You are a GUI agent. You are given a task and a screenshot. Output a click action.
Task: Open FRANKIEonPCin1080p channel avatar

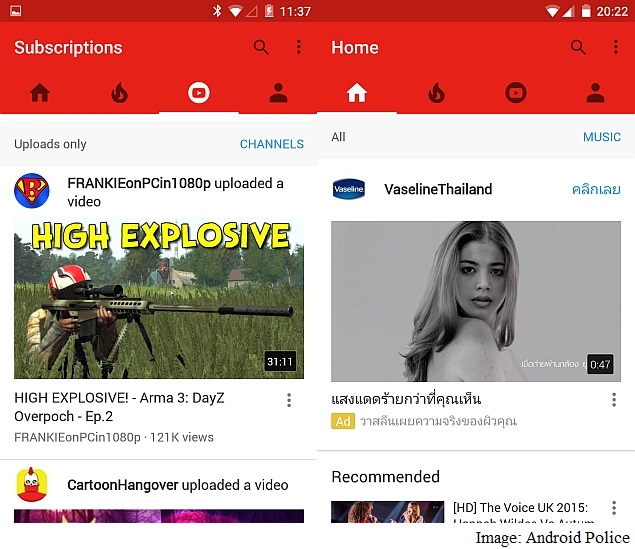[x=32, y=191]
